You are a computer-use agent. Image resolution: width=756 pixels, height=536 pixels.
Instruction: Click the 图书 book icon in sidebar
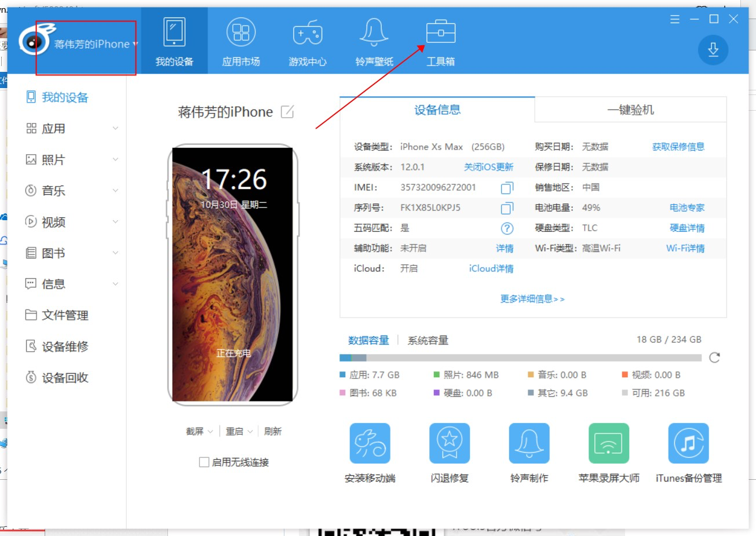(31, 253)
